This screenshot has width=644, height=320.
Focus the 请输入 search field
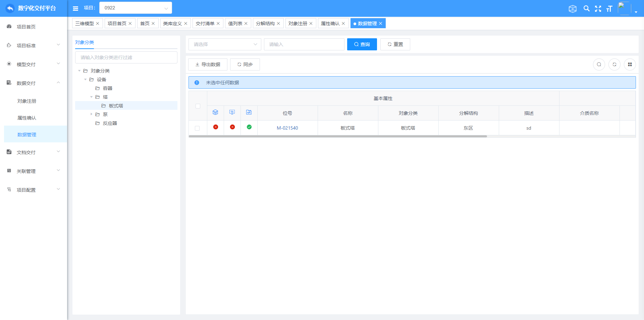tap(304, 44)
